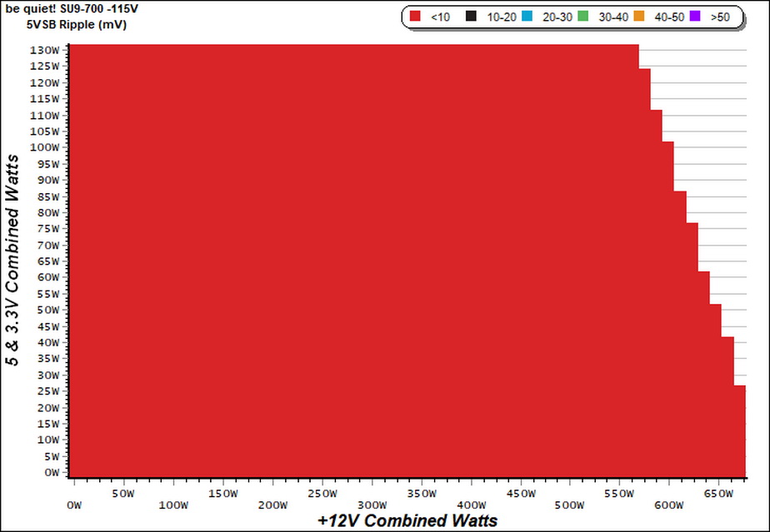Screen dimensions: 770x532
Task: Click the '50W' x-axis label
Action: [x=123, y=494]
